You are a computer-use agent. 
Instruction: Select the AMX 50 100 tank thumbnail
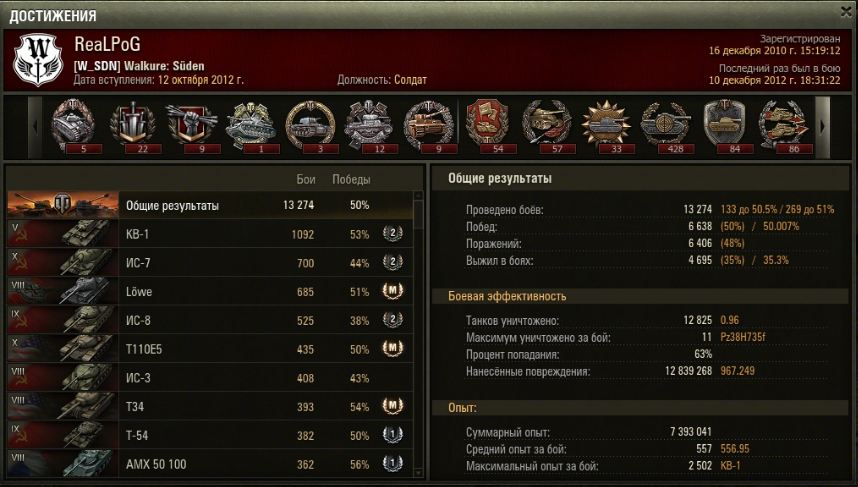click(62, 463)
